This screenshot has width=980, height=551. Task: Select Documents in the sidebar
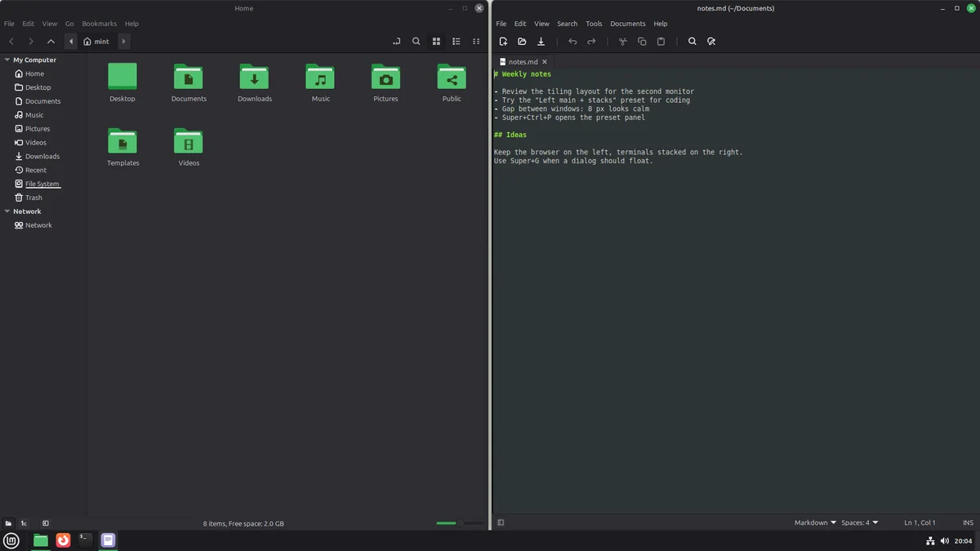[x=43, y=101]
